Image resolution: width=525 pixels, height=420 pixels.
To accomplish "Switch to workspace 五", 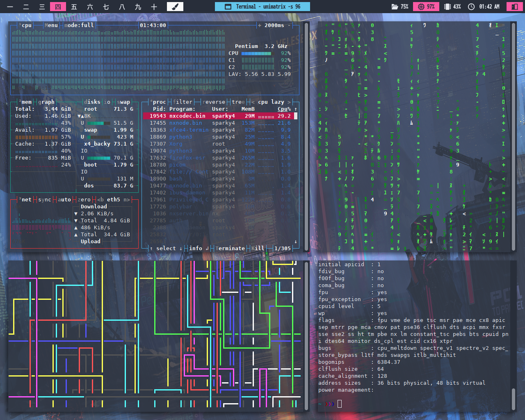I will click(x=74, y=7).
